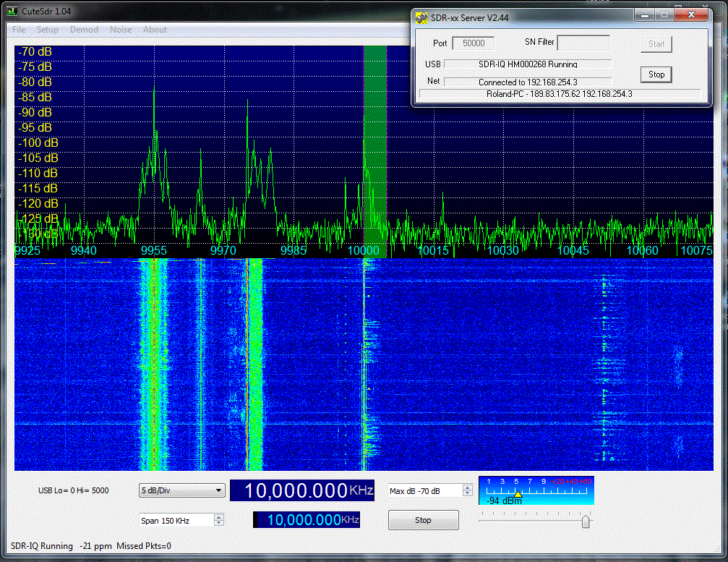Viewport: 728px width, 562px height.
Task: Increase the Span value with up arrow
Action: [219, 516]
